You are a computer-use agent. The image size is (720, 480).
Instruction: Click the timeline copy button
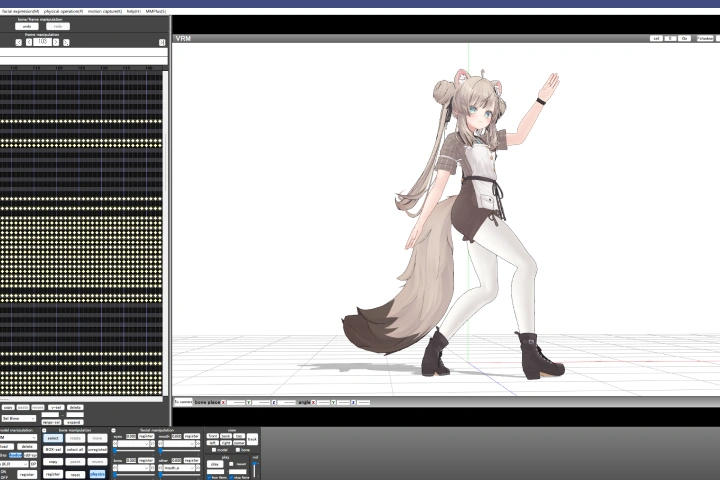[8, 407]
